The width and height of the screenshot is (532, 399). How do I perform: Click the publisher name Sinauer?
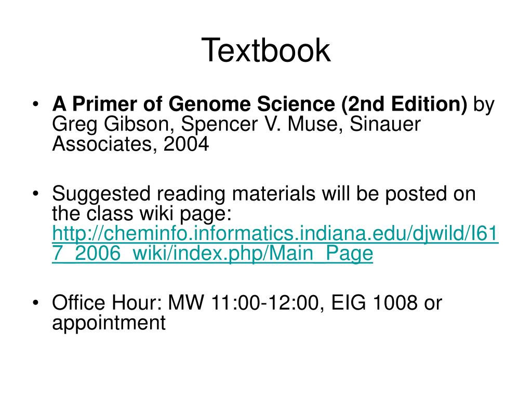[385, 124]
